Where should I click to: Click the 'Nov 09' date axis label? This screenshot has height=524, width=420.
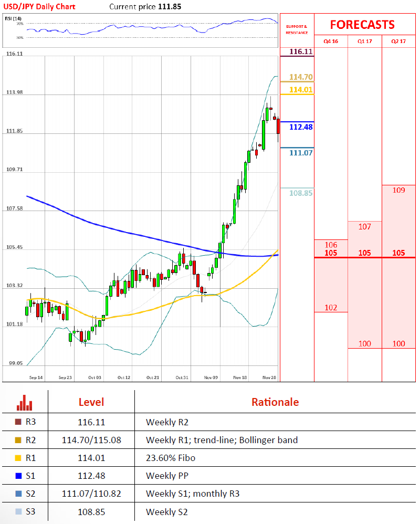(211, 378)
